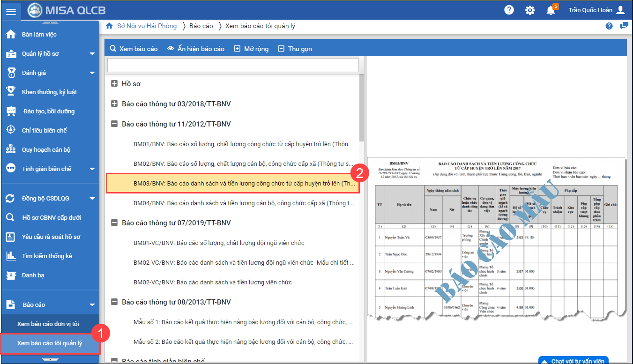Image resolution: width=633 pixels, height=364 pixels.
Task: Toggle Ẩn hiện báo cáo visibility
Action: (x=196, y=49)
